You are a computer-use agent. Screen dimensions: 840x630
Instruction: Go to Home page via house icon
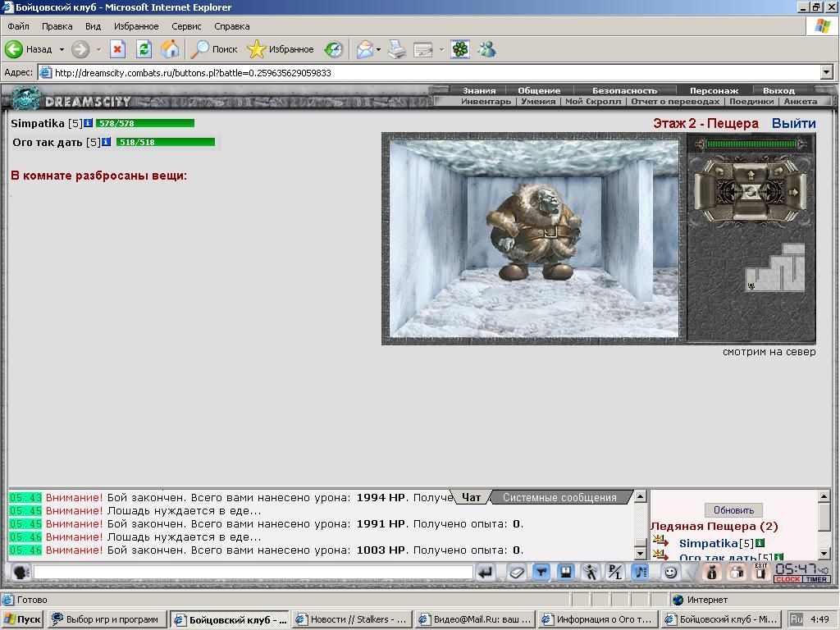point(170,49)
